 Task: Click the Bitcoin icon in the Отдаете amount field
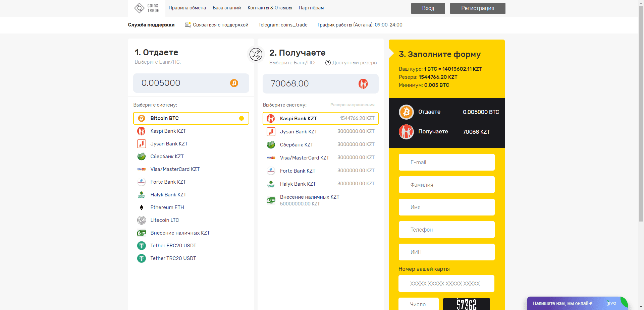pos(234,83)
